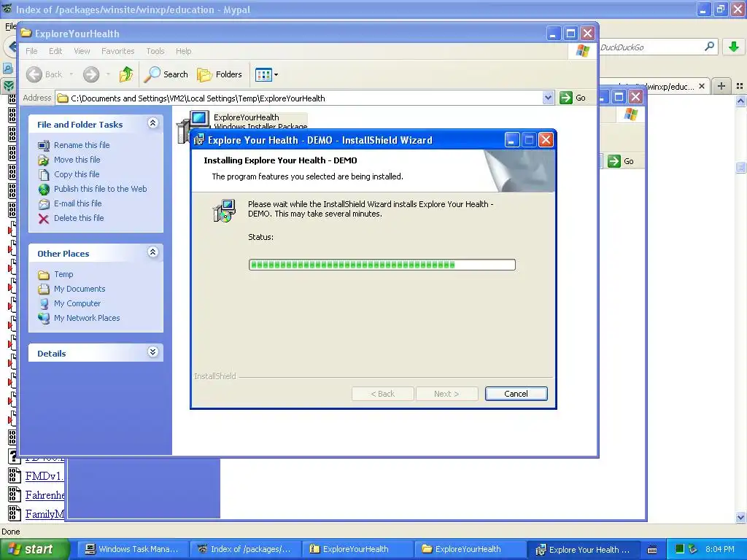Click the Forward arrow in Explorer toolbar
The height and width of the screenshot is (560, 747).
[x=91, y=74]
